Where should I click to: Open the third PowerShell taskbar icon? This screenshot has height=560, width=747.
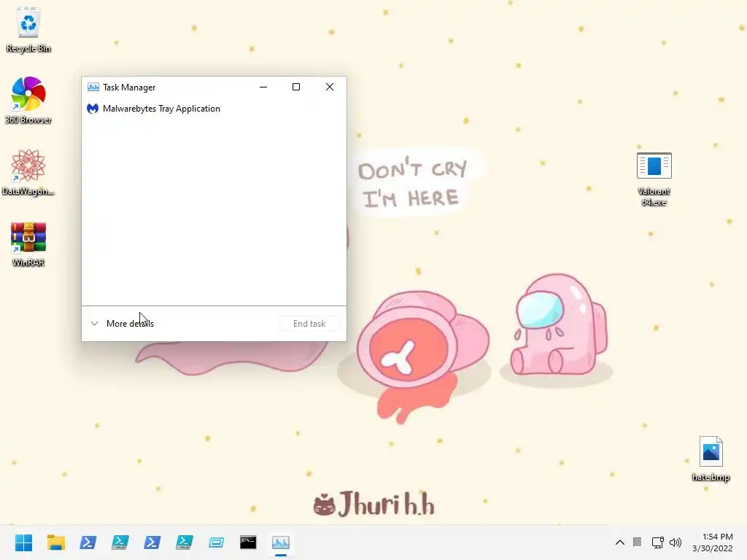tap(152, 542)
